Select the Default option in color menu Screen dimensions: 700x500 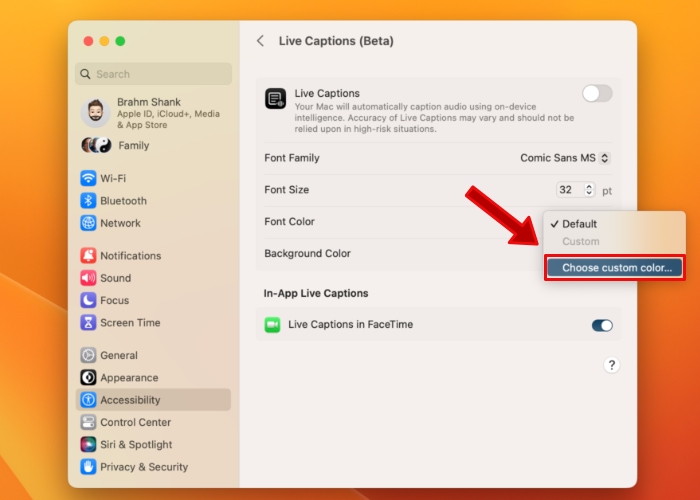pyautogui.click(x=579, y=224)
